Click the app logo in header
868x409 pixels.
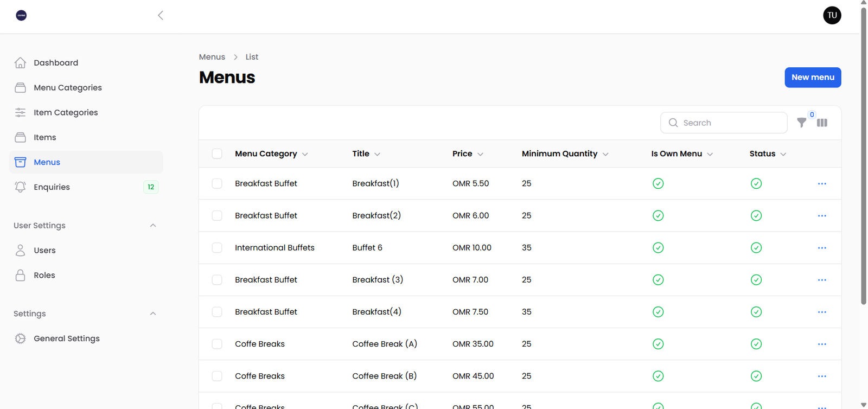[22, 15]
